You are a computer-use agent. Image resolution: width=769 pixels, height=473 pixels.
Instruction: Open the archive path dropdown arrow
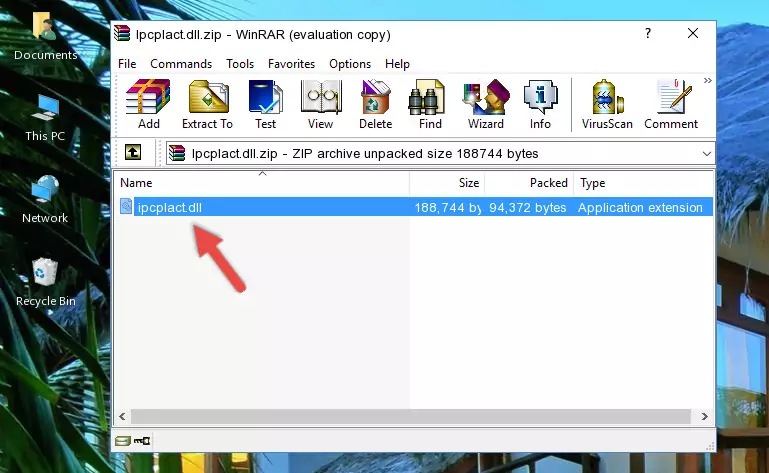[706, 154]
